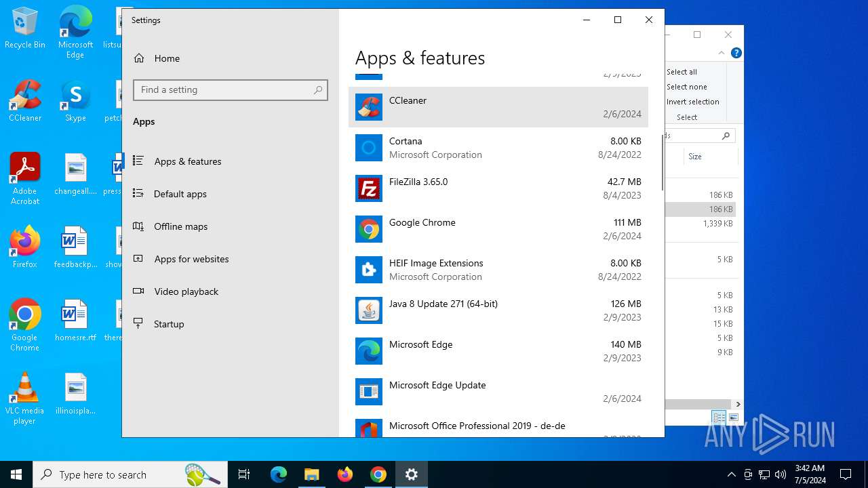Open File Explorer from taskbar
Screen dimensions: 868x488
coord(311,474)
